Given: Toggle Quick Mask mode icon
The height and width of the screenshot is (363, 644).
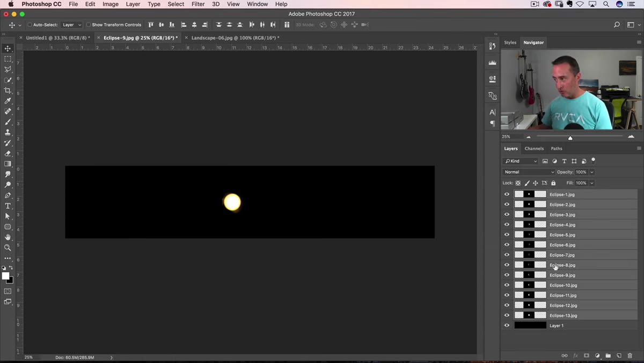Looking at the screenshot, I should coord(8,291).
